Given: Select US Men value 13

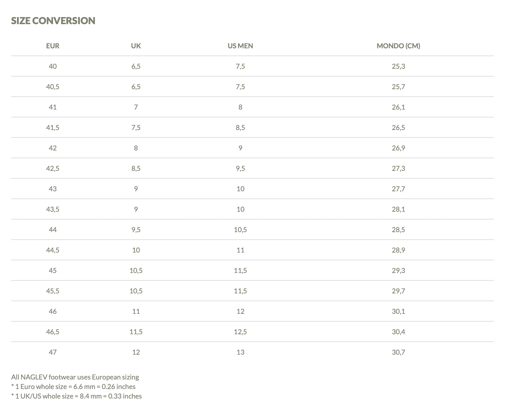Looking at the screenshot, I should (240, 352).
